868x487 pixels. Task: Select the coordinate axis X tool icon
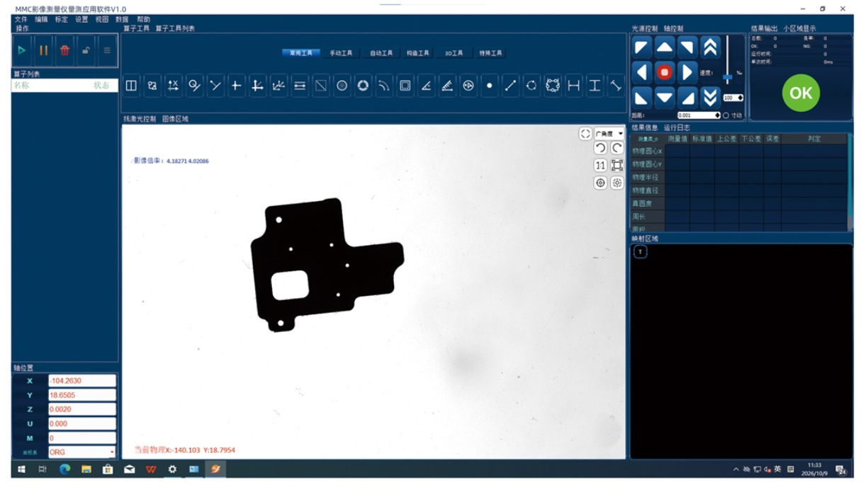pyautogui.click(x=173, y=86)
